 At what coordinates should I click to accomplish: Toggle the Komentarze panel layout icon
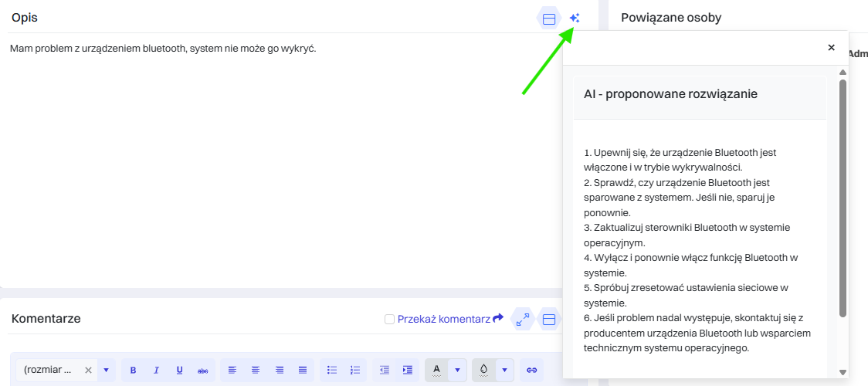pyautogui.click(x=549, y=319)
